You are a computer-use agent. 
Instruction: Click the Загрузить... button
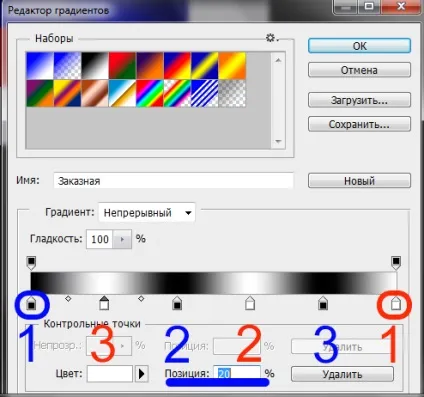359,100
